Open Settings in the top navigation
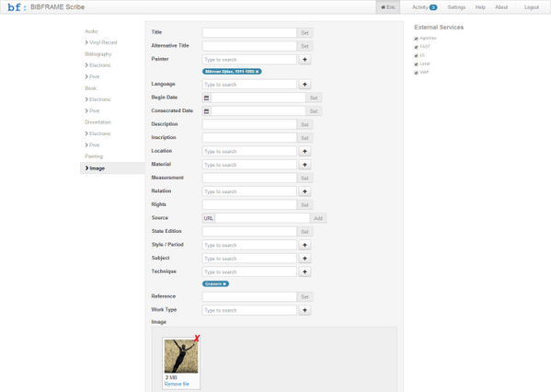Image resolution: width=551 pixels, height=392 pixels. (456, 7)
